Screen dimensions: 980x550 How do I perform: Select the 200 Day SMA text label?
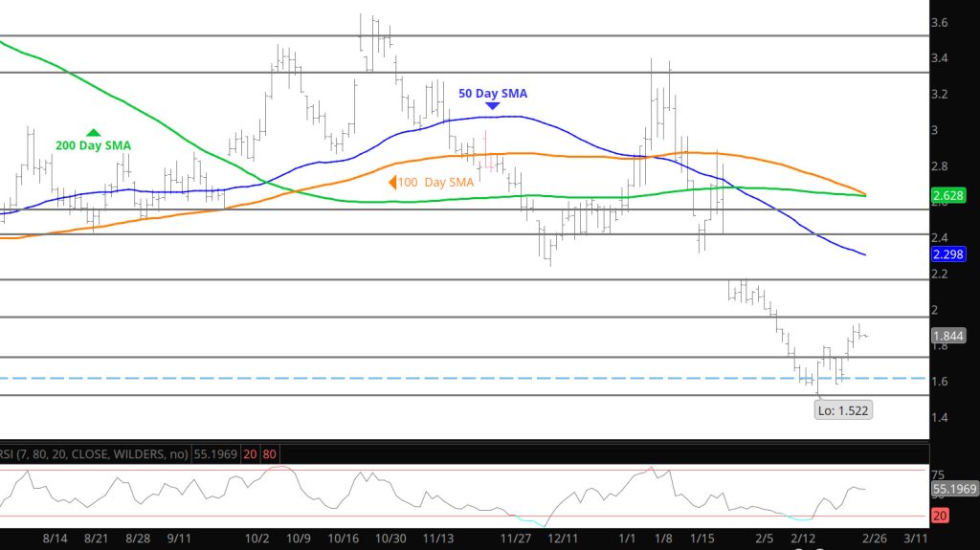[94, 145]
